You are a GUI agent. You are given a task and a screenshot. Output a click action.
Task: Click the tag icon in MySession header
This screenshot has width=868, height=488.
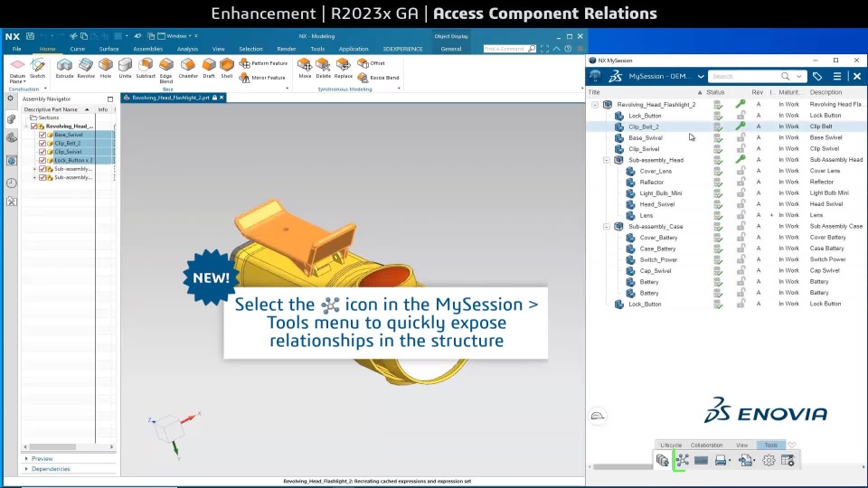817,76
